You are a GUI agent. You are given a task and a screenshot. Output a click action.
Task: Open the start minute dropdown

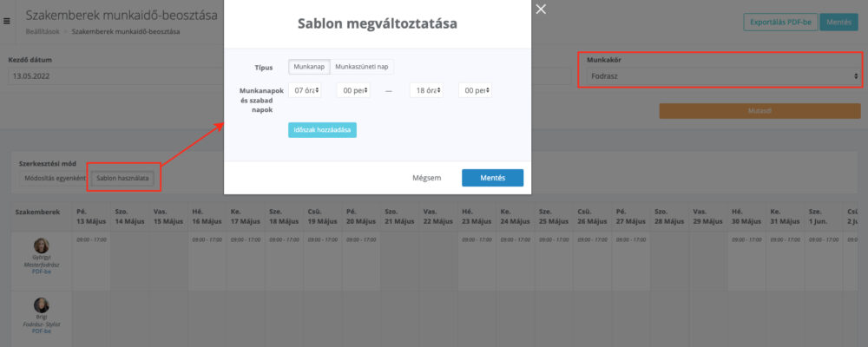tap(353, 90)
